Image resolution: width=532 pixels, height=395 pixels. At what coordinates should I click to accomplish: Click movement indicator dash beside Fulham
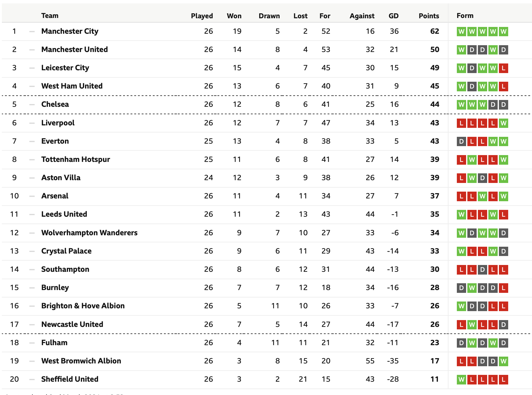pos(32,343)
